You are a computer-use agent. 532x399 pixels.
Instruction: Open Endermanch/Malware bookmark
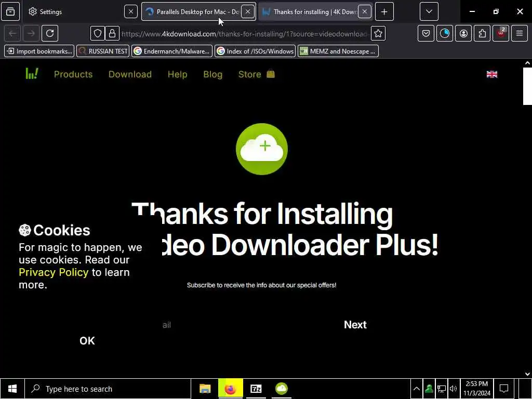pos(172,51)
